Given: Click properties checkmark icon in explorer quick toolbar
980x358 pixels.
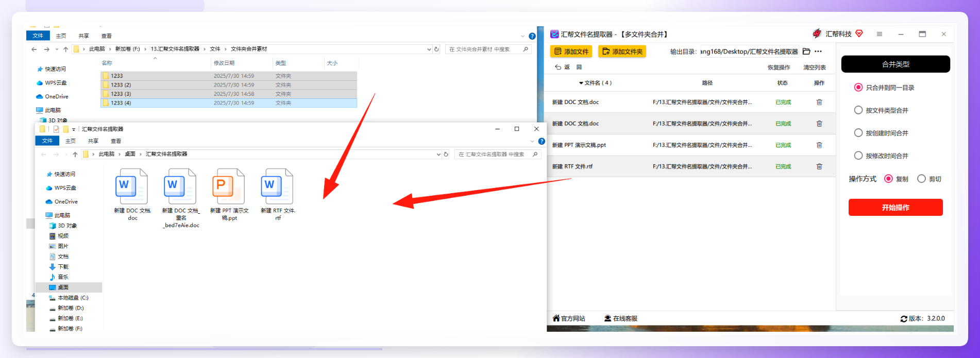Looking at the screenshot, I should click(56, 129).
